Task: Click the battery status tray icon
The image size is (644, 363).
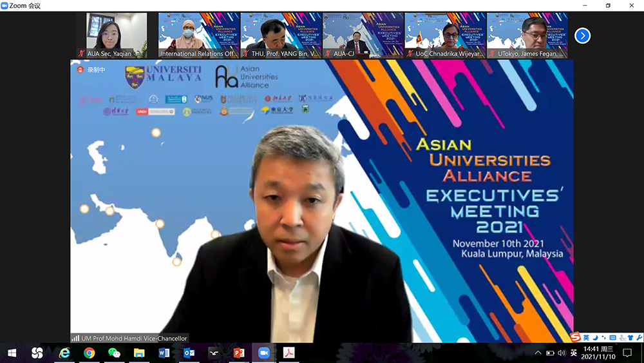Action: click(x=550, y=353)
